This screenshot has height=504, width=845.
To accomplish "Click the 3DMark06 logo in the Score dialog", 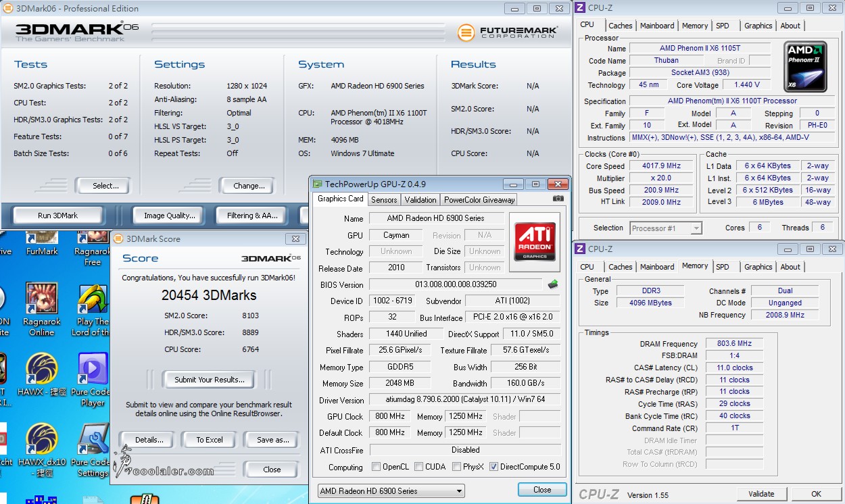I will (x=271, y=258).
